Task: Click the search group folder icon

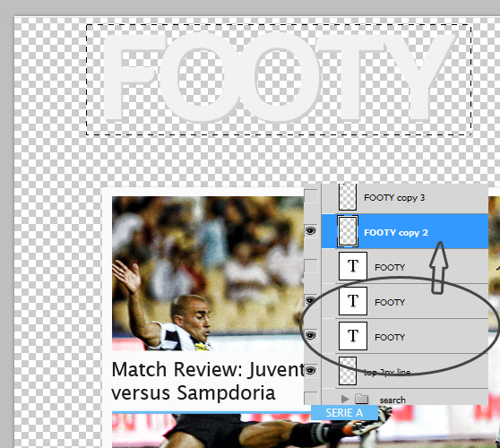Action: click(x=361, y=399)
